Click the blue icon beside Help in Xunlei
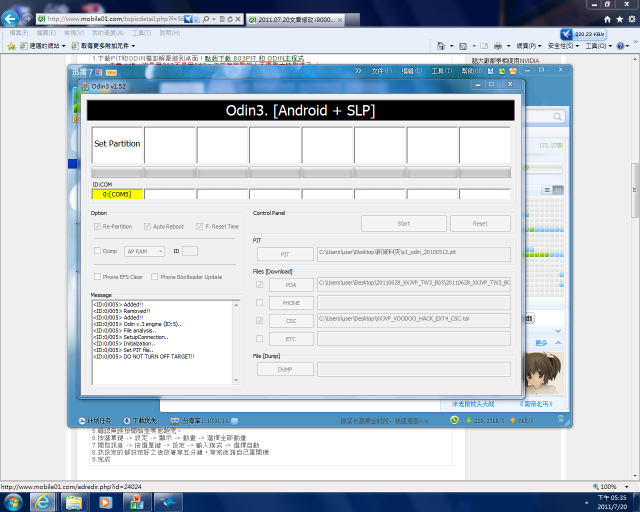Viewport: 640px width, 512px height. click(x=491, y=71)
